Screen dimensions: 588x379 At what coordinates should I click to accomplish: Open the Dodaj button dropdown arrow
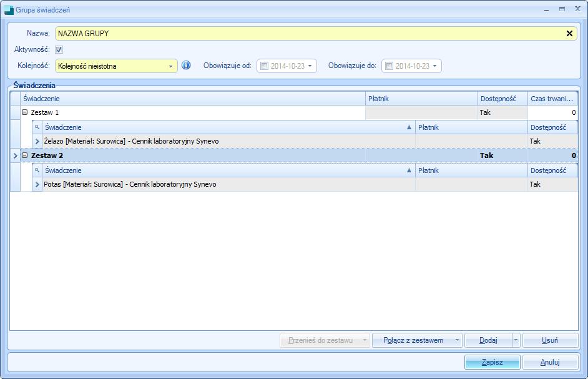pos(516,340)
